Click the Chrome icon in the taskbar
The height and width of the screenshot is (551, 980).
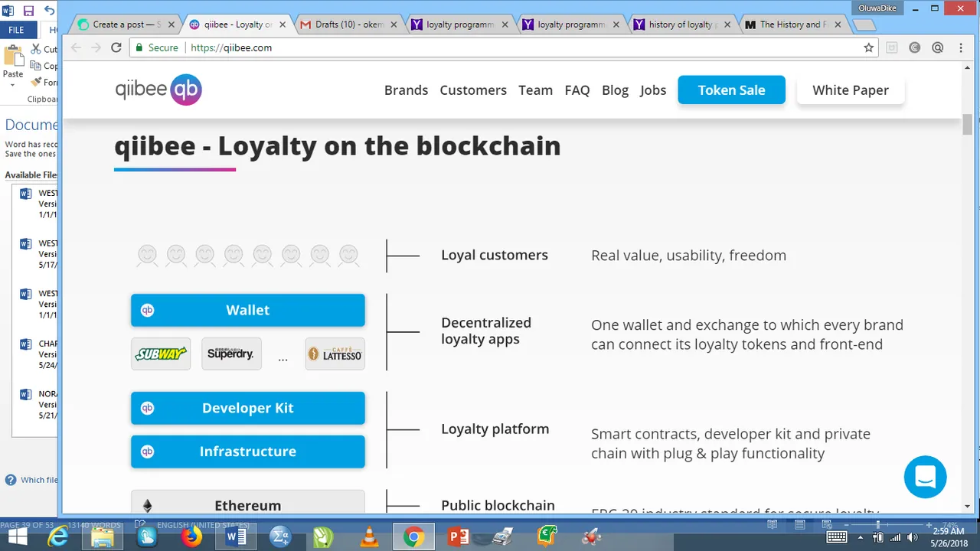(413, 537)
